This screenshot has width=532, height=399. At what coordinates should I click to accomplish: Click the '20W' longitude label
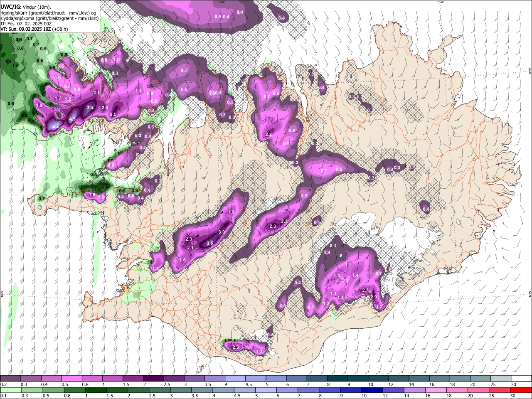point(221,2)
